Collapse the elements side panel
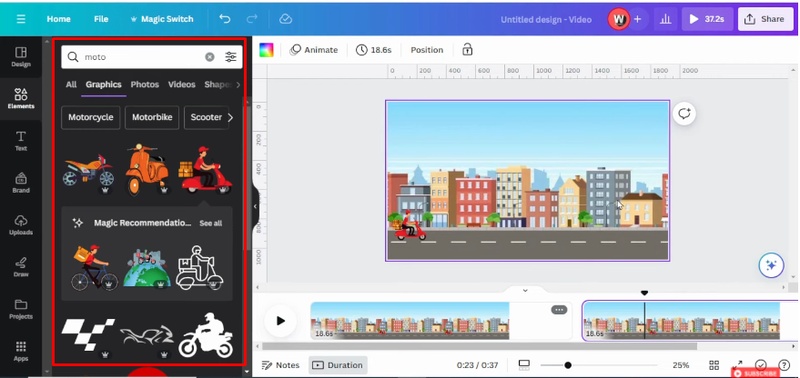 pyautogui.click(x=255, y=207)
